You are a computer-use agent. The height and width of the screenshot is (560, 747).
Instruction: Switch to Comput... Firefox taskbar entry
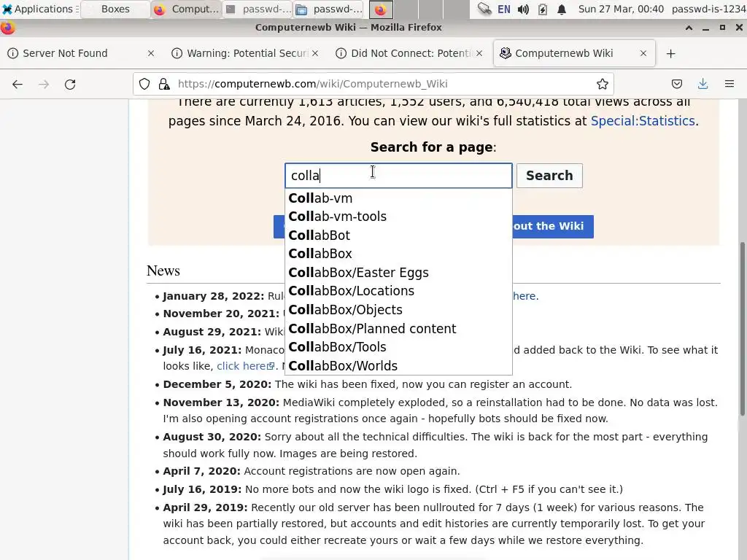pos(186,9)
